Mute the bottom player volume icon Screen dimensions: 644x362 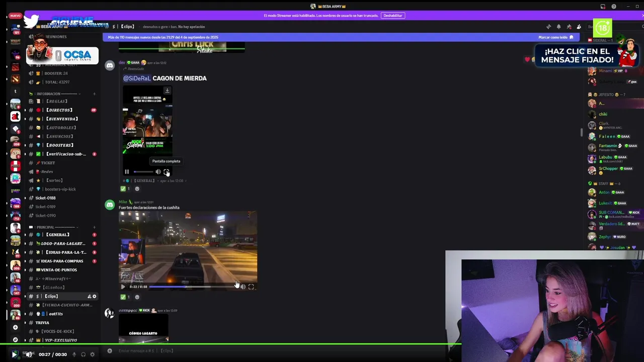click(29, 354)
